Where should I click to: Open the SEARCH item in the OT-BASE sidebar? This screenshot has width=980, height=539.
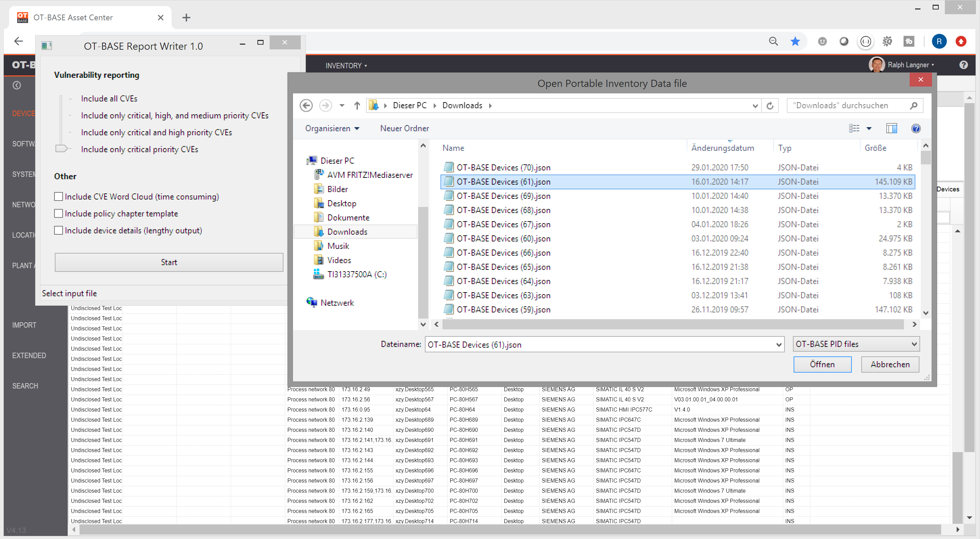[25, 386]
